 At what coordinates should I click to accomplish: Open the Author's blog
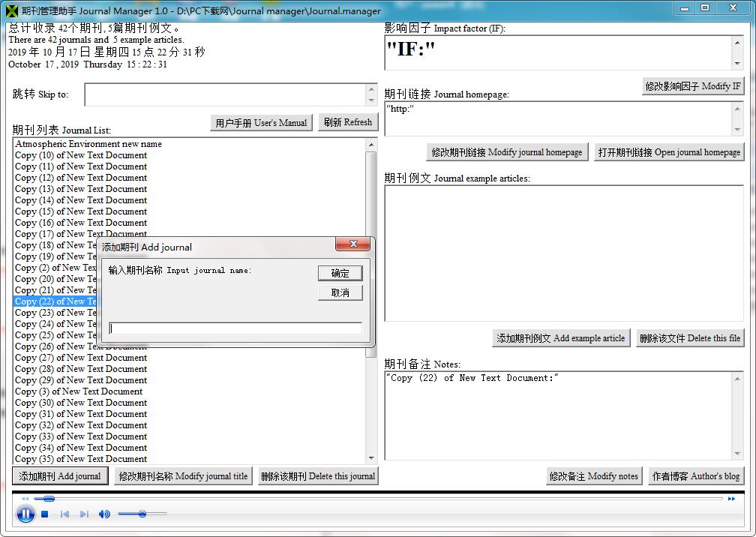(696, 476)
